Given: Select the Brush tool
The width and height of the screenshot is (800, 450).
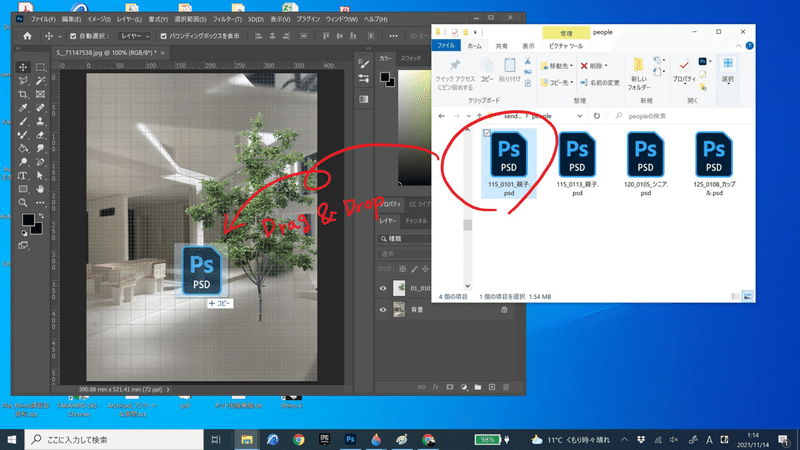Looking at the screenshot, I should point(23,121).
